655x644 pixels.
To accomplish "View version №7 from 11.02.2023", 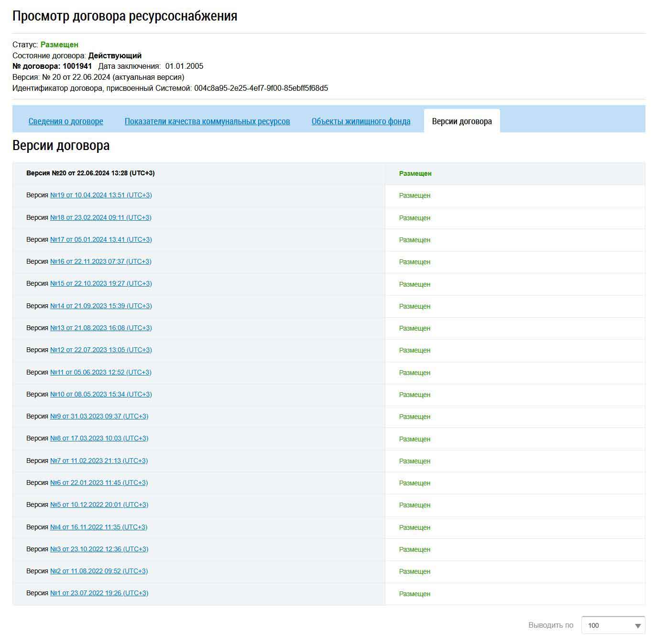I will click(x=99, y=461).
